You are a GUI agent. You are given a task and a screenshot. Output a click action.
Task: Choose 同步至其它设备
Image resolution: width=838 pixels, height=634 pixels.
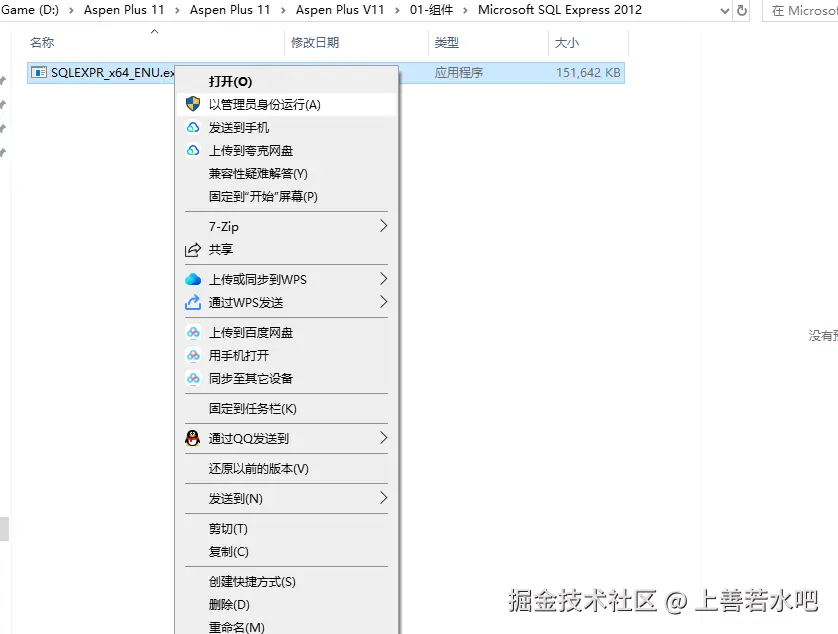[x=286, y=378]
